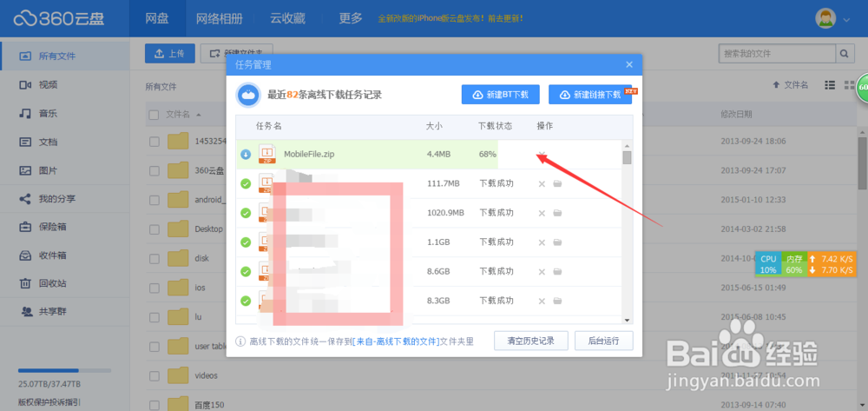Open 保险箱 in the sidebar
Viewport: 868px width, 411px height.
(x=65, y=227)
